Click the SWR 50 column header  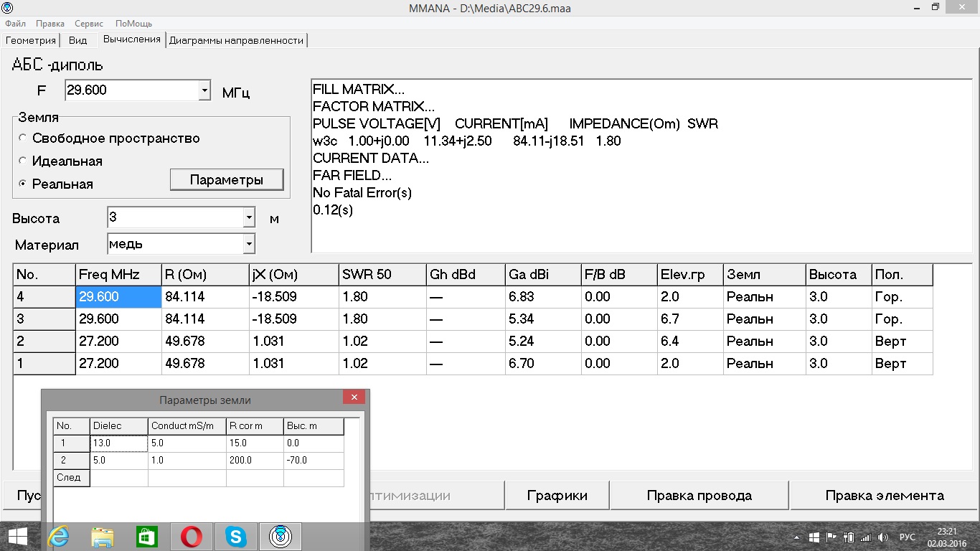(x=382, y=275)
